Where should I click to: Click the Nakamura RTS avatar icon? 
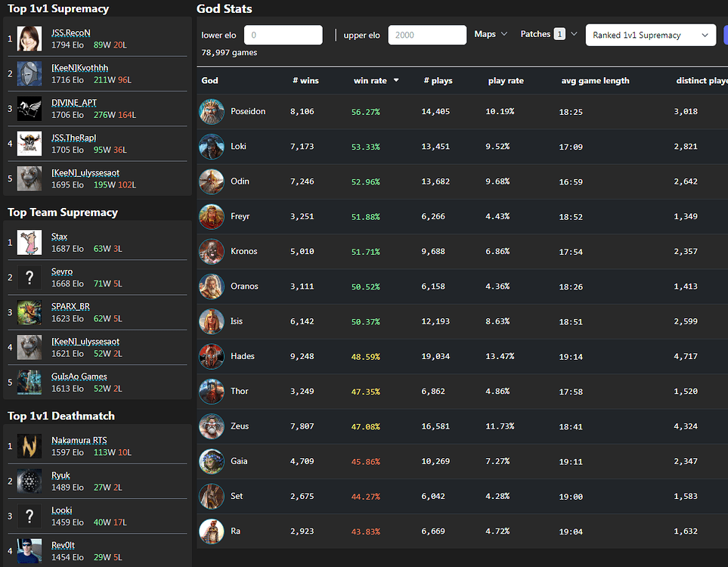click(x=29, y=446)
